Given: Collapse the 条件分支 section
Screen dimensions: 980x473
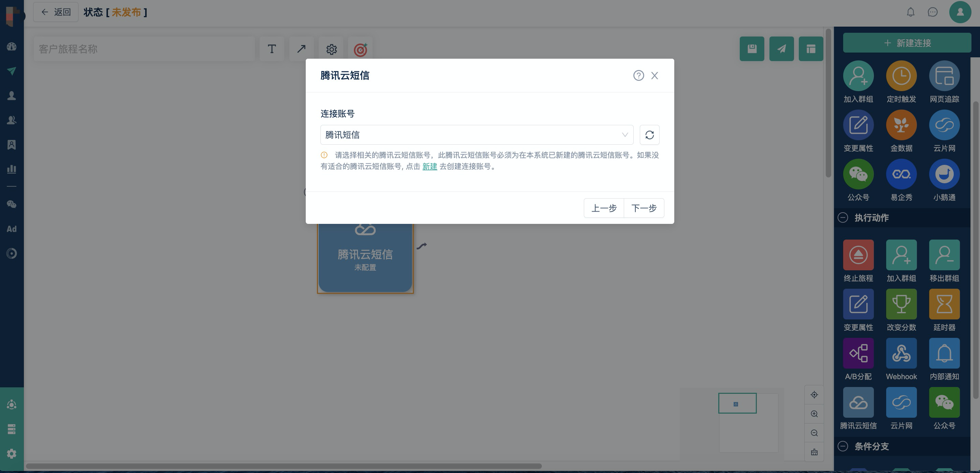Looking at the screenshot, I should [843, 446].
